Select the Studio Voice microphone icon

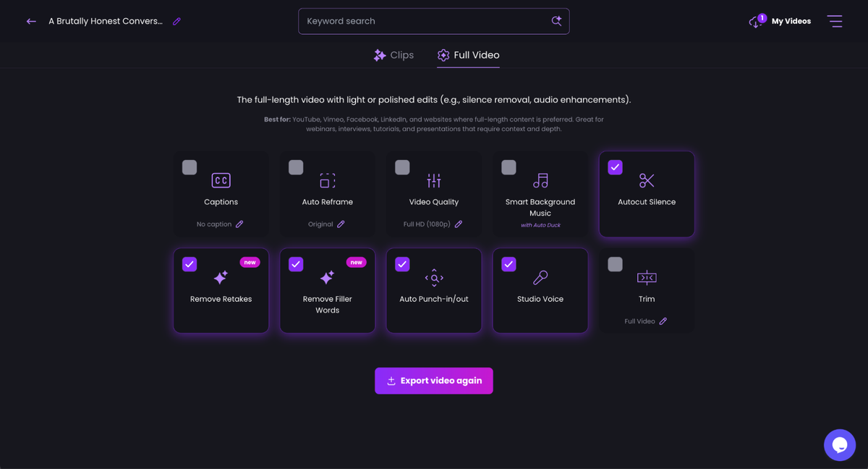pos(540,276)
